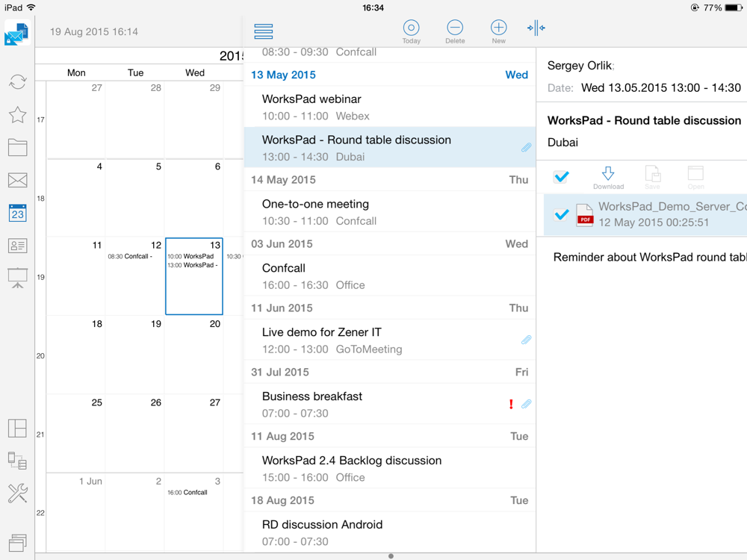Tap the WorksPad_Demo_Server attachment file name

pyautogui.click(x=672, y=206)
